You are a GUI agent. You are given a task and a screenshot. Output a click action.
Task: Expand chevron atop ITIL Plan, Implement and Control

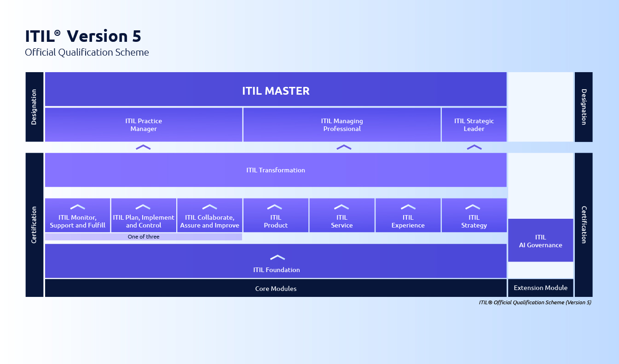(143, 207)
